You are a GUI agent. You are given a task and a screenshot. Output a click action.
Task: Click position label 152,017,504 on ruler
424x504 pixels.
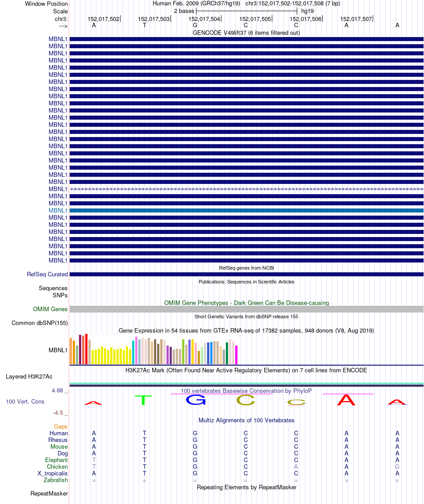(204, 19)
